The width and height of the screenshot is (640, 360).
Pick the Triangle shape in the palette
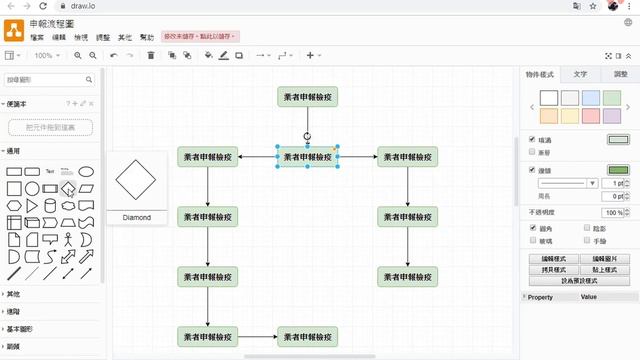pyautogui.click(x=32, y=206)
